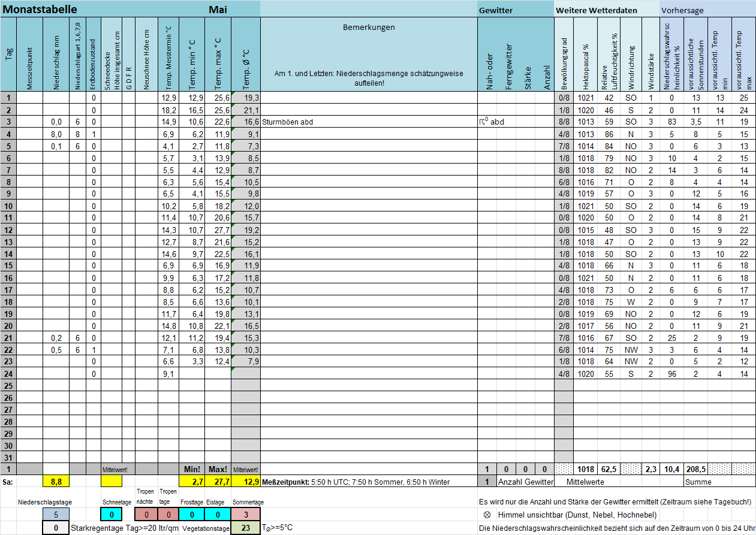Select day 24 rain probability 96
This screenshot has width=756, height=535.
tap(672, 373)
